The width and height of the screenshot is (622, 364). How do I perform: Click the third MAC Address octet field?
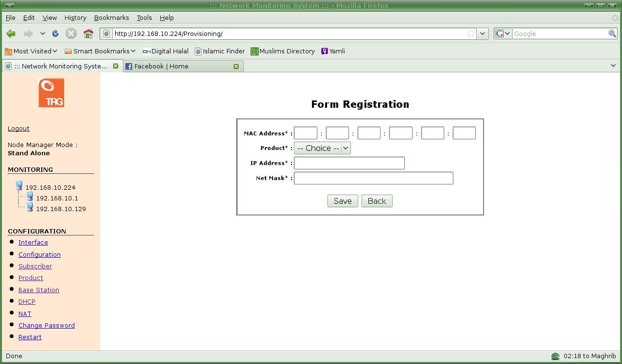click(369, 133)
